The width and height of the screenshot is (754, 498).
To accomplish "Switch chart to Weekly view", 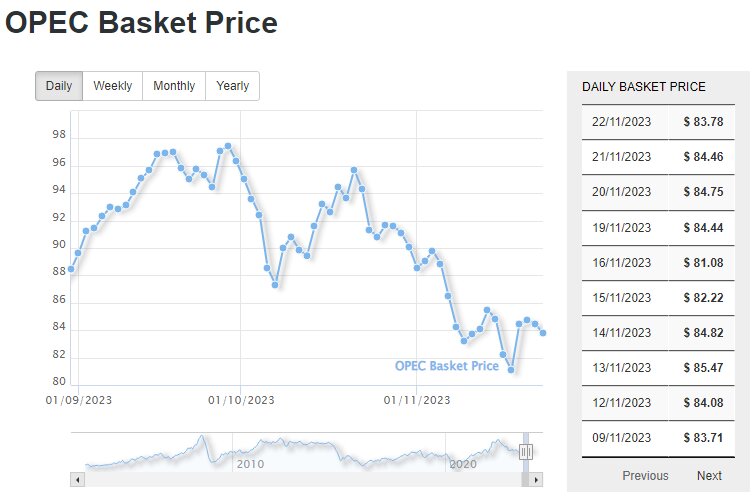I will 112,86.
